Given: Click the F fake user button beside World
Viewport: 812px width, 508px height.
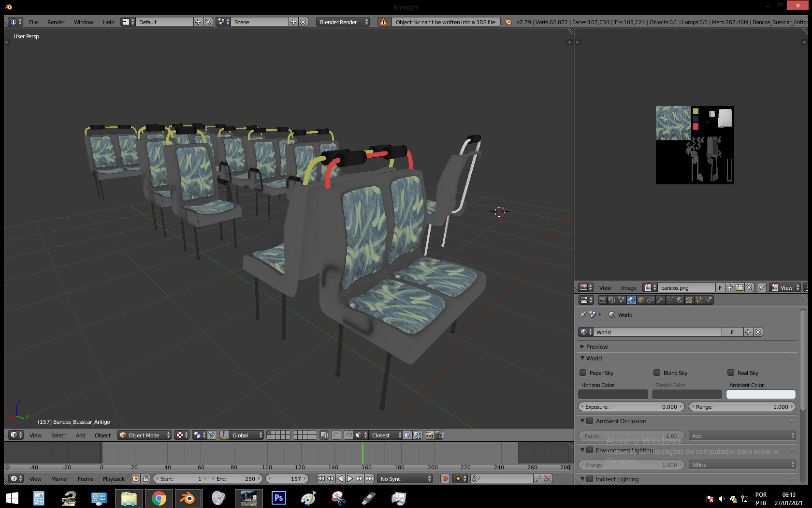Looking at the screenshot, I should click(732, 332).
